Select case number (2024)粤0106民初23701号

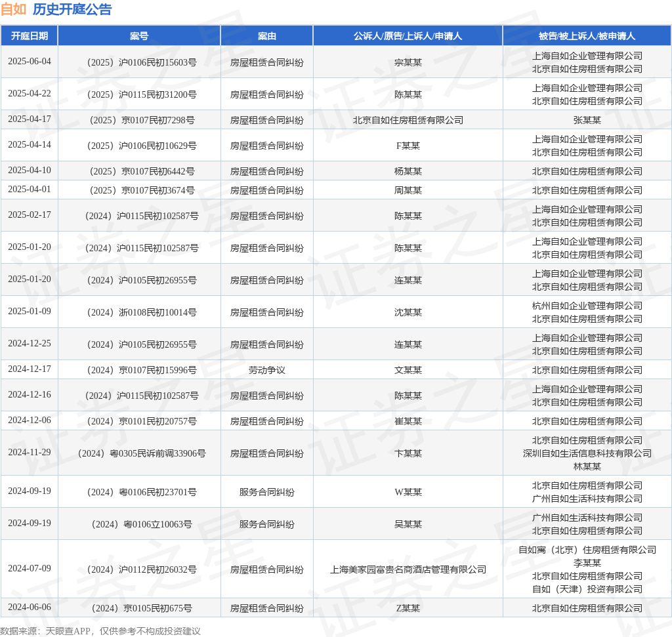142,492
